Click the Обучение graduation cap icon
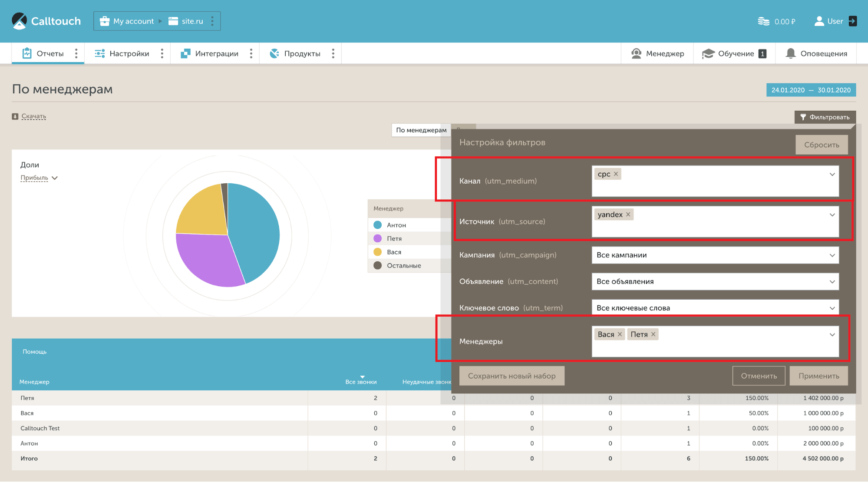Viewport: 868px width, 482px height. pyautogui.click(x=708, y=53)
